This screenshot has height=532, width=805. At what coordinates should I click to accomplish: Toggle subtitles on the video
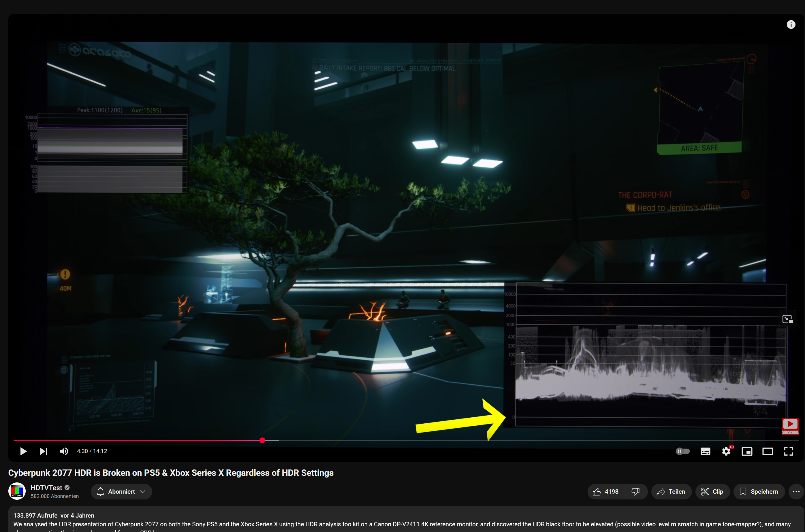[705, 451]
